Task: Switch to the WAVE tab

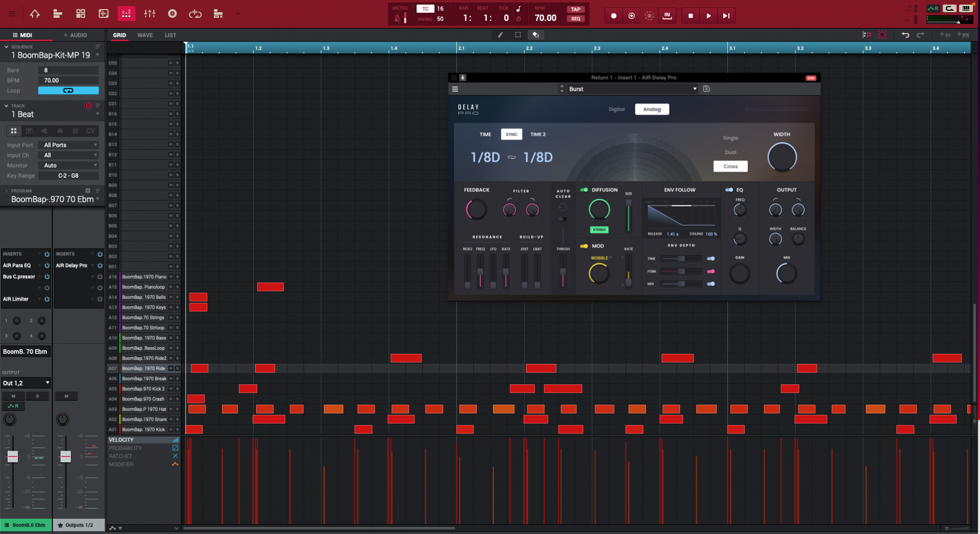Action: click(145, 35)
